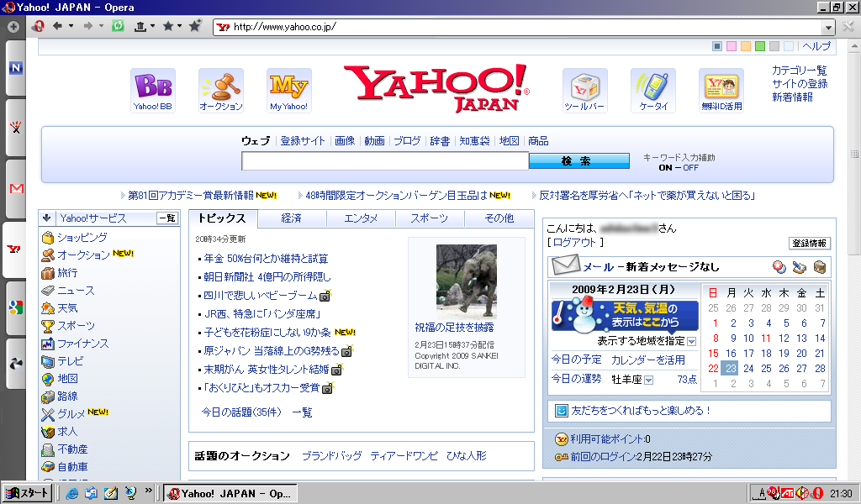Switch to the その他 news tab
The width and height of the screenshot is (861, 504).
pyautogui.click(x=499, y=218)
